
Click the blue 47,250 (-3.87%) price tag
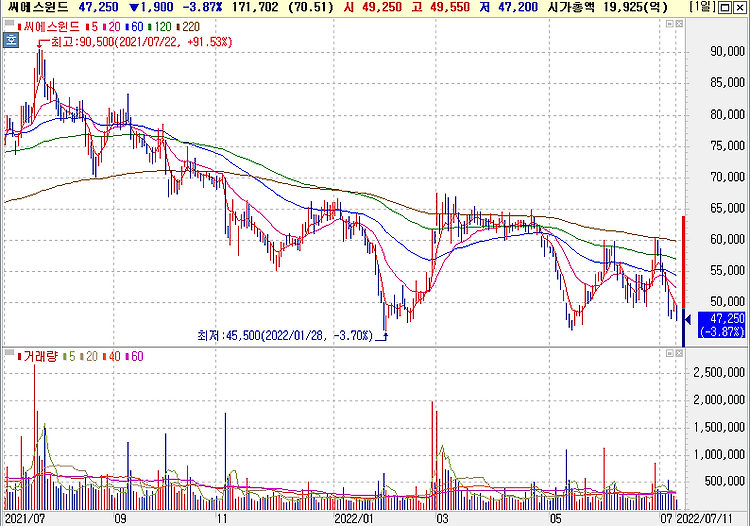pos(721,325)
